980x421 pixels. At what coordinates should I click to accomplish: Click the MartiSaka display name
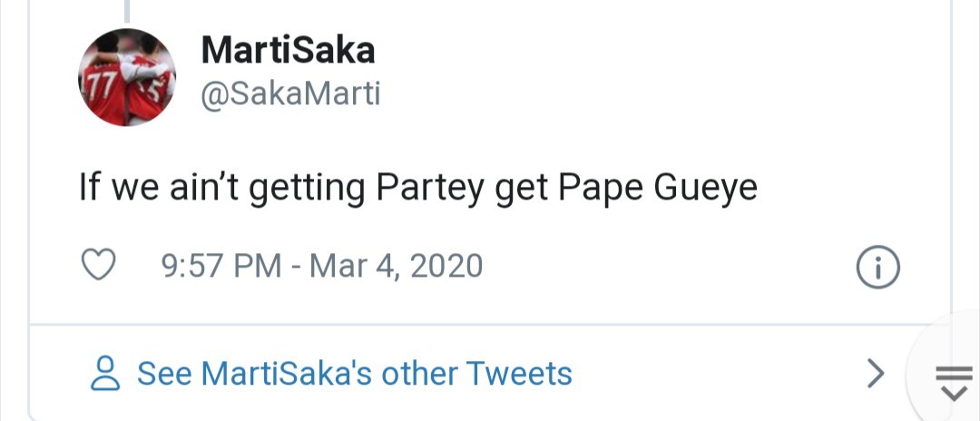(288, 51)
